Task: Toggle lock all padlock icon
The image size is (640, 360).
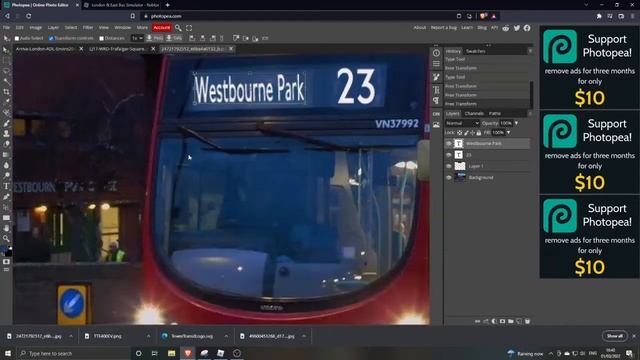Action: [x=479, y=133]
